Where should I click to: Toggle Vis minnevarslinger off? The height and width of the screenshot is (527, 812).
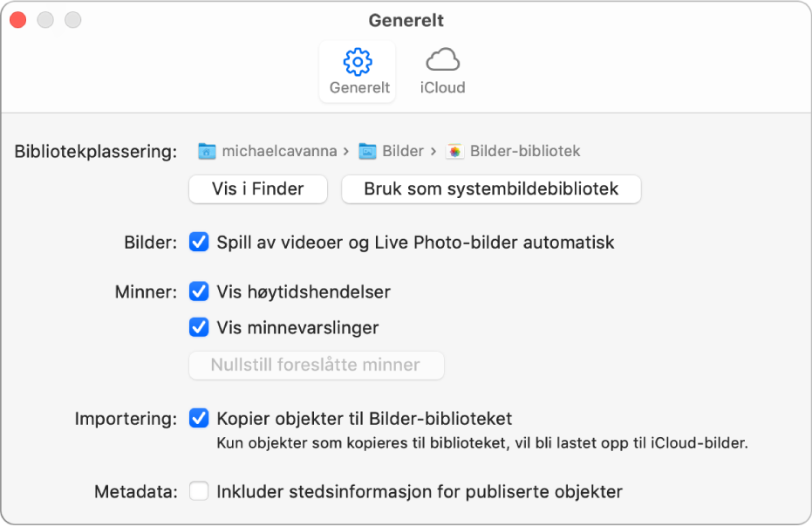[199, 329]
